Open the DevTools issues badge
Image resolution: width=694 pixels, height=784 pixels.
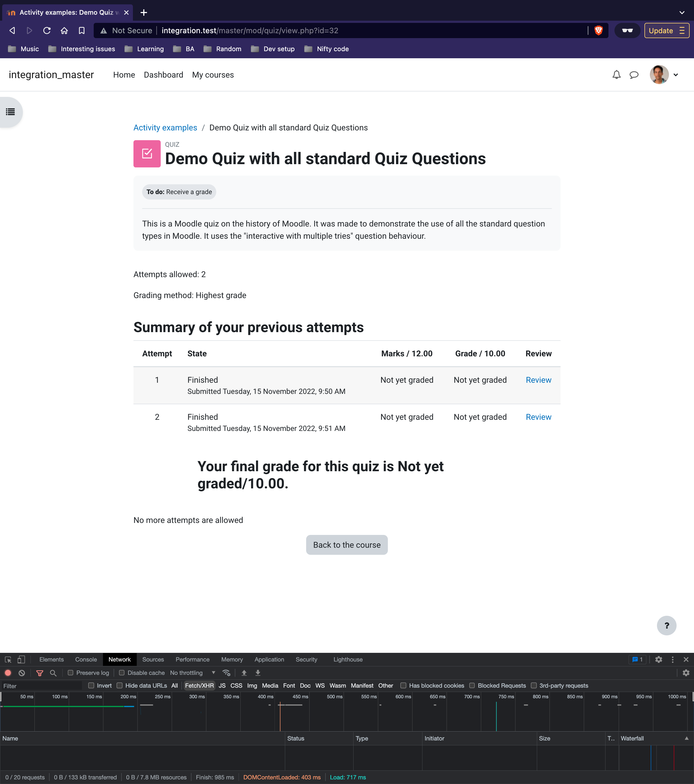click(x=638, y=659)
